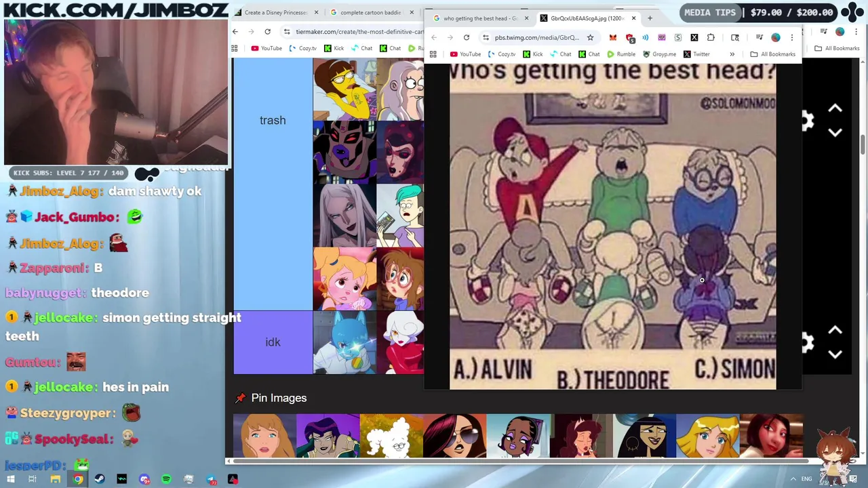Open Discord from the taskbar

tap(144, 480)
